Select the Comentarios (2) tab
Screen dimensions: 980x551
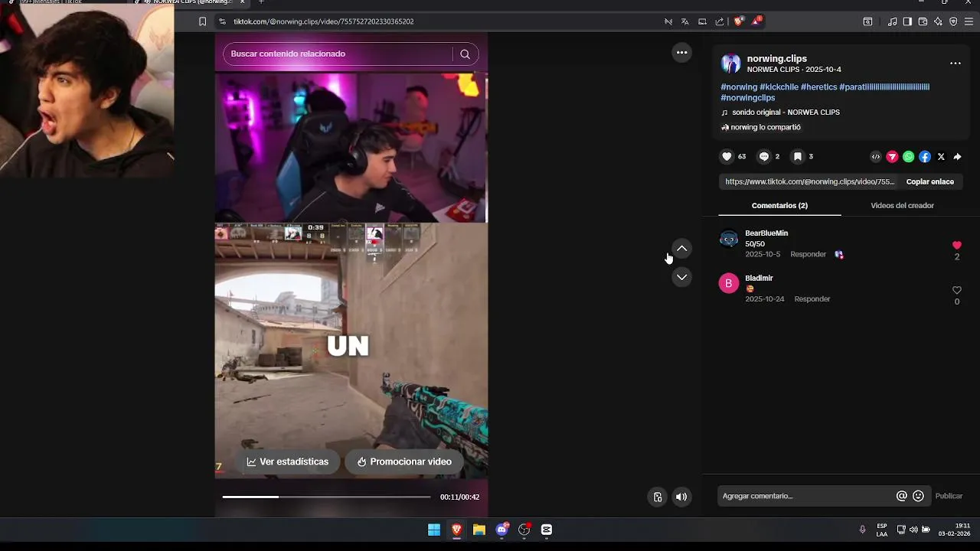pyautogui.click(x=779, y=206)
